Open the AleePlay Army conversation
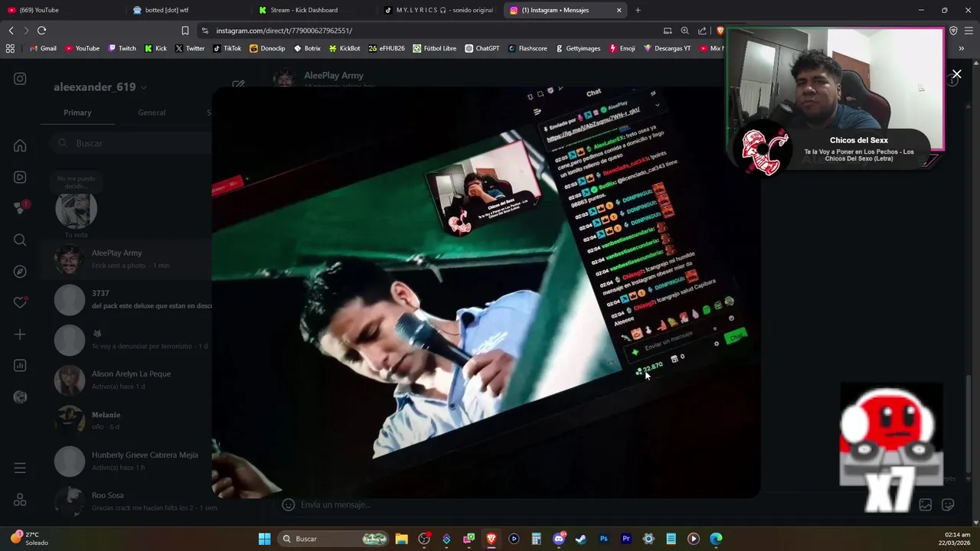The image size is (980, 551). (x=126, y=259)
